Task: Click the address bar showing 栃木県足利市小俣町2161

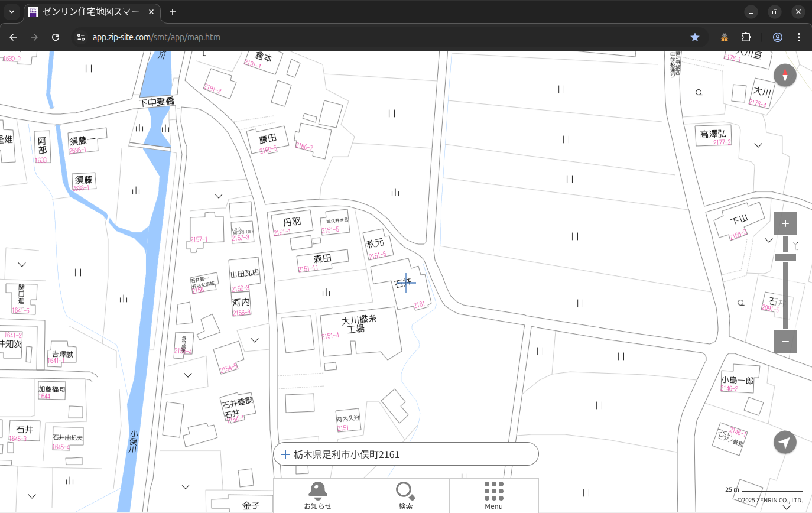Action: tap(405, 454)
